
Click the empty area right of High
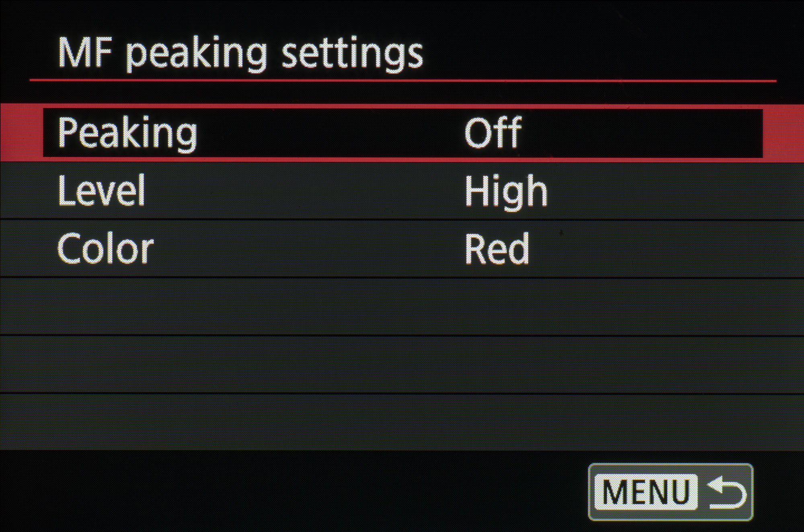(675, 191)
